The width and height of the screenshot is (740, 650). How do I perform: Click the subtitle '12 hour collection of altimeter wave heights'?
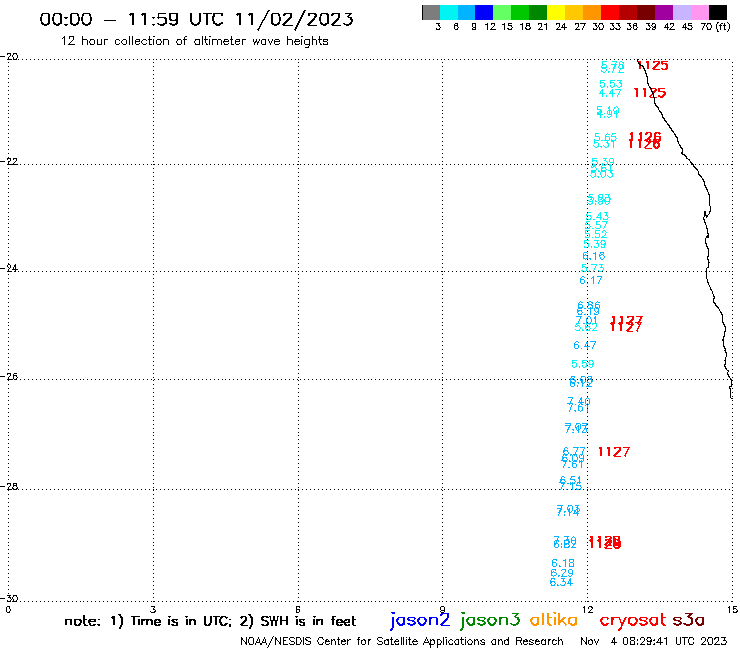(194, 41)
